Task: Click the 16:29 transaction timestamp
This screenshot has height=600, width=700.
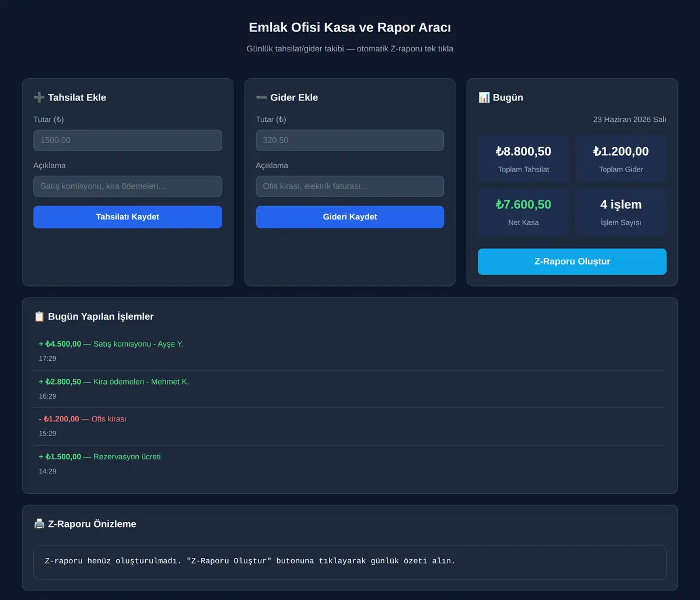Action: click(48, 396)
